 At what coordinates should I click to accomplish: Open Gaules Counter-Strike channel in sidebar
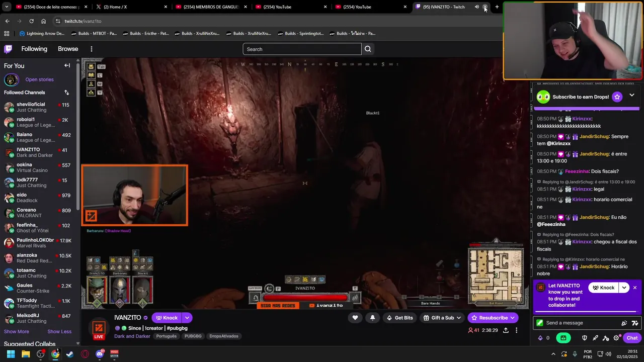(x=38, y=288)
